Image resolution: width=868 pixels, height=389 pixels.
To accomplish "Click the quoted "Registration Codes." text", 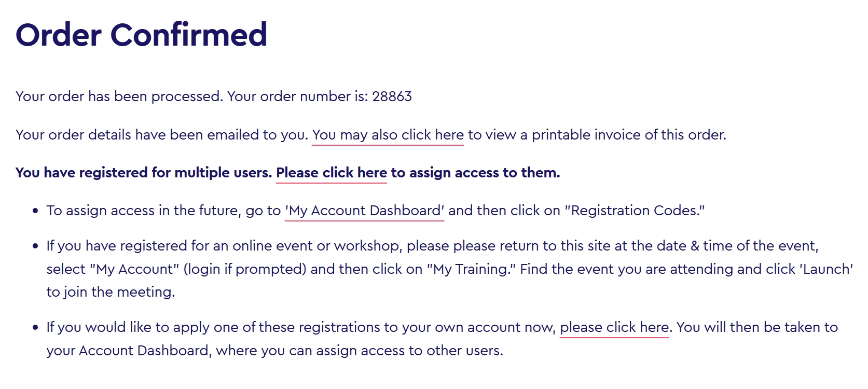I will point(635,211).
